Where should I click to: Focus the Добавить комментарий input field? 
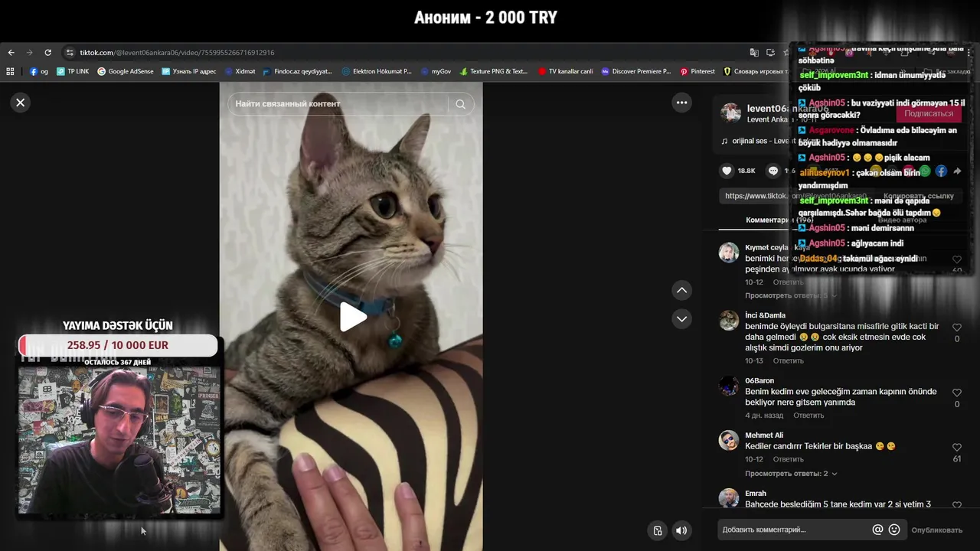click(792, 530)
